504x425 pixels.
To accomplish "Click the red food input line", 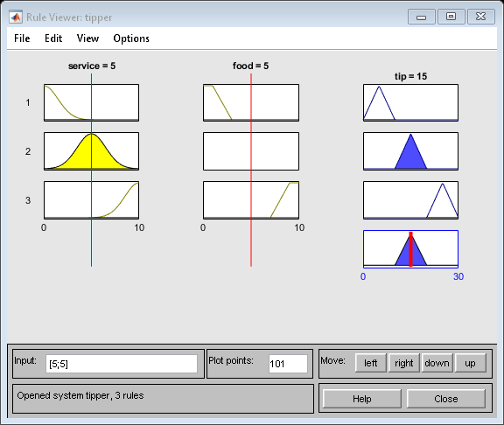I will tap(251, 241).
